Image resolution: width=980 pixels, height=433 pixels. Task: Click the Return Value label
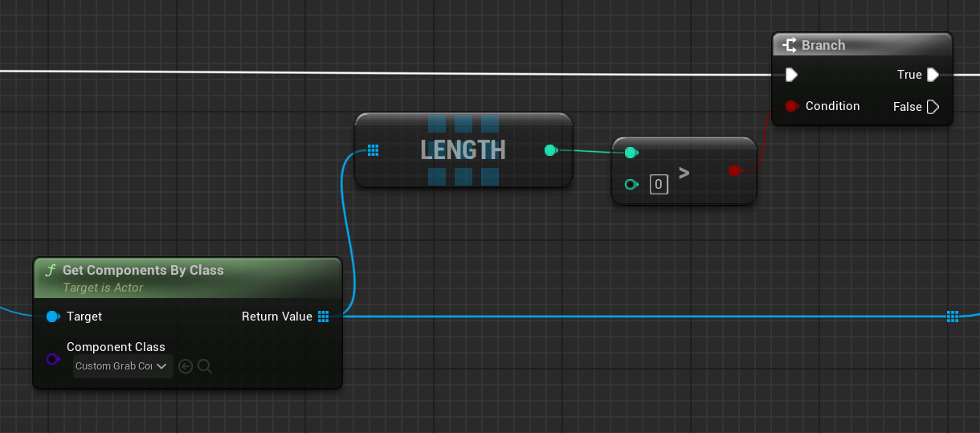click(x=276, y=317)
